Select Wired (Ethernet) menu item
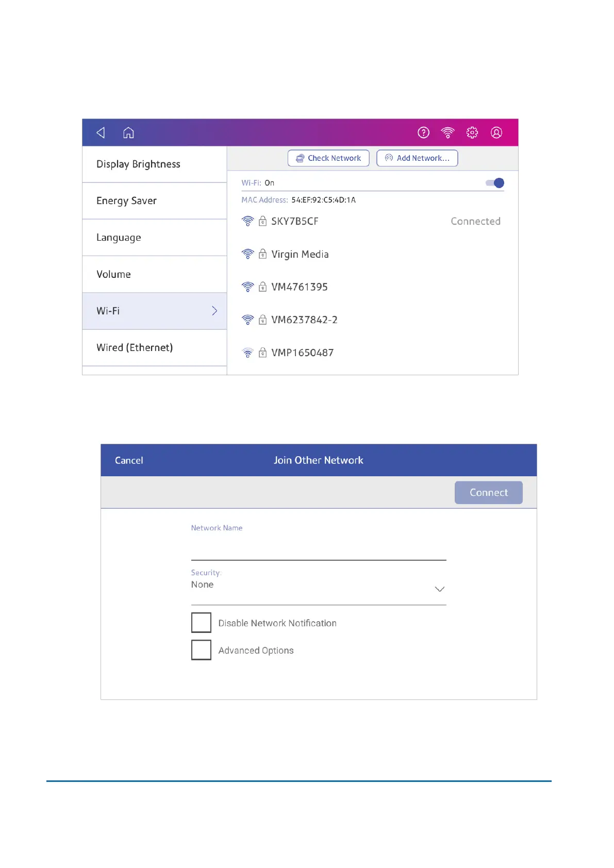Screen dimensions: 614x868 pyautogui.click(x=155, y=348)
